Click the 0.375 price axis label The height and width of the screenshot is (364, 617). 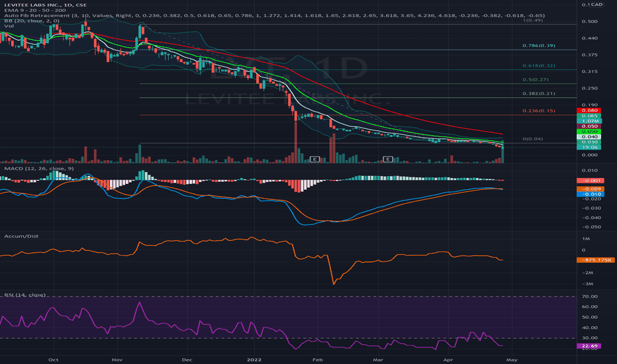pos(589,55)
